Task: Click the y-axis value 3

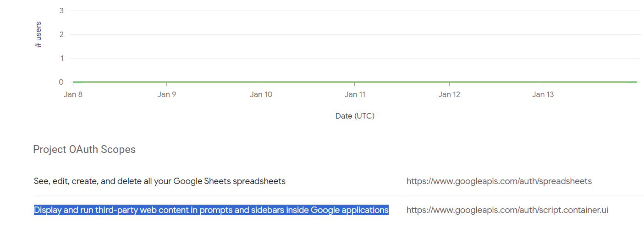Action: coord(61,11)
